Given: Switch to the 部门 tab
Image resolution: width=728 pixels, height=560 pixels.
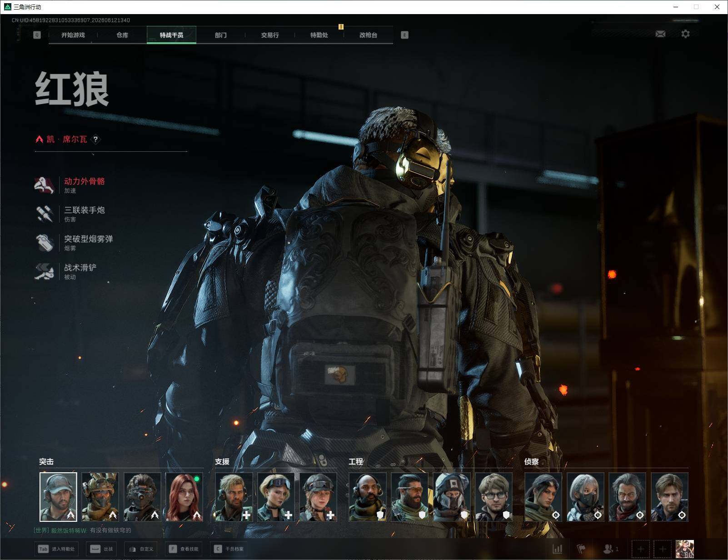Looking at the screenshot, I should point(221,35).
